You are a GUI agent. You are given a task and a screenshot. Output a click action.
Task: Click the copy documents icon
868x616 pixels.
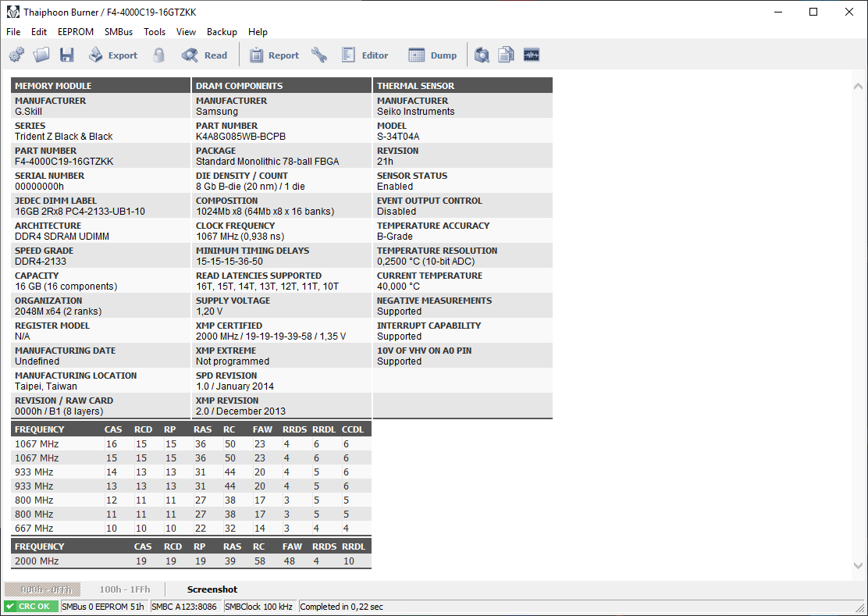(506, 55)
